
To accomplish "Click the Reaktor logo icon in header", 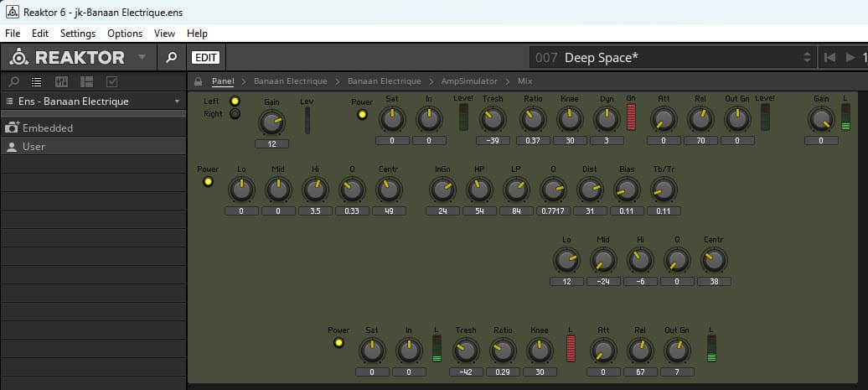I will click(18, 57).
